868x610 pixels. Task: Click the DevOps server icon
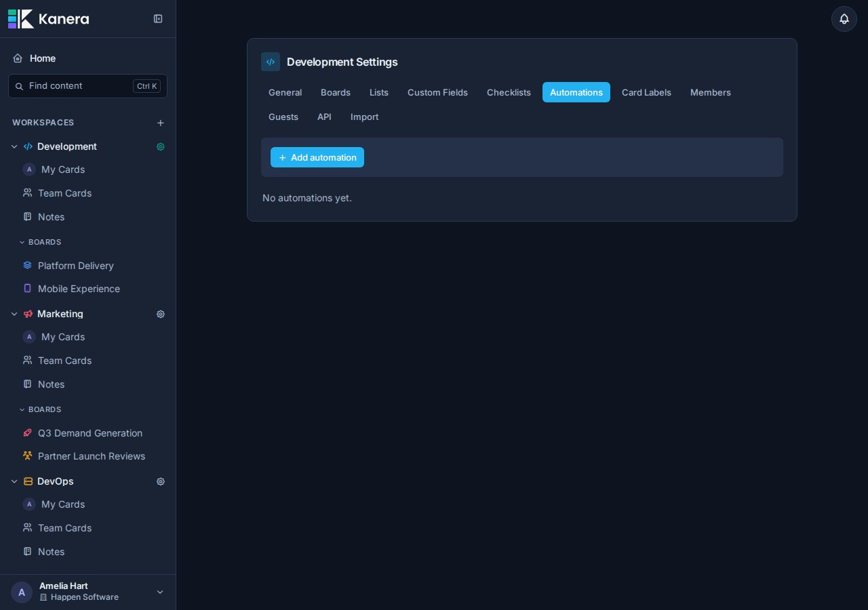(x=28, y=481)
